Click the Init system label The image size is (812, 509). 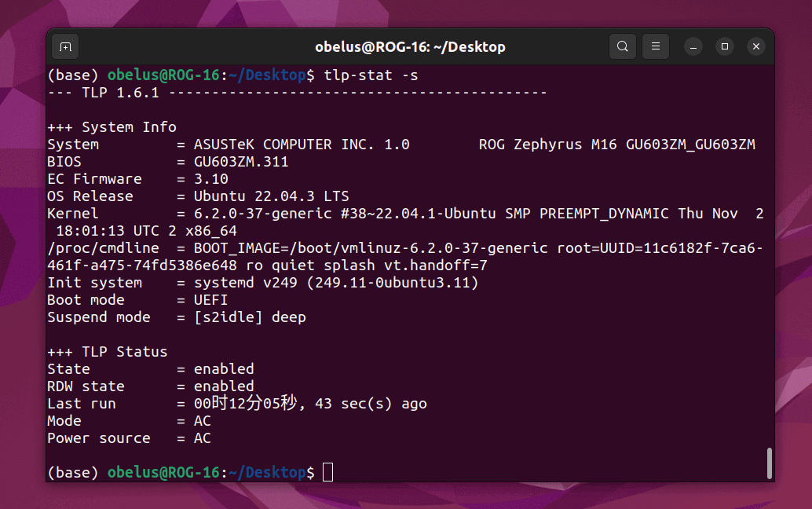click(95, 283)
